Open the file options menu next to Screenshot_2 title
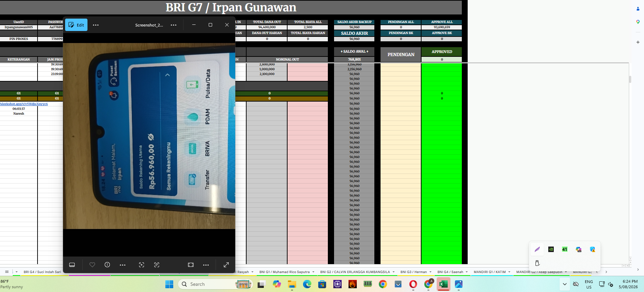This screenshot has height=292, width=644. point(174,25)
